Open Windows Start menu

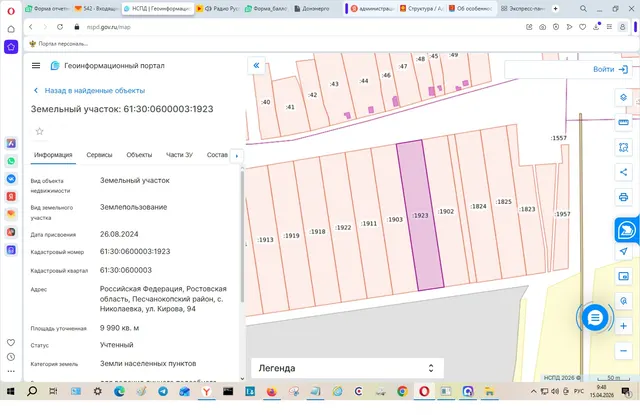11,391
